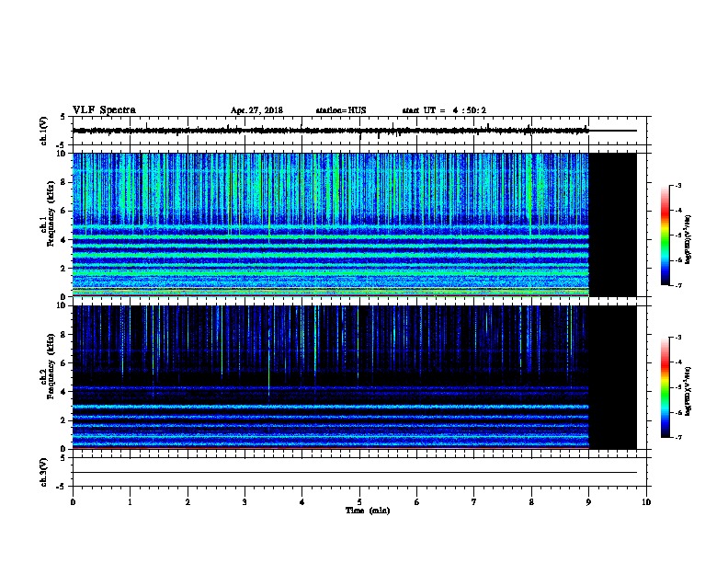Click time-axis tick label "4"
Viewport: 728px width, 563px height.
[302, 502]
